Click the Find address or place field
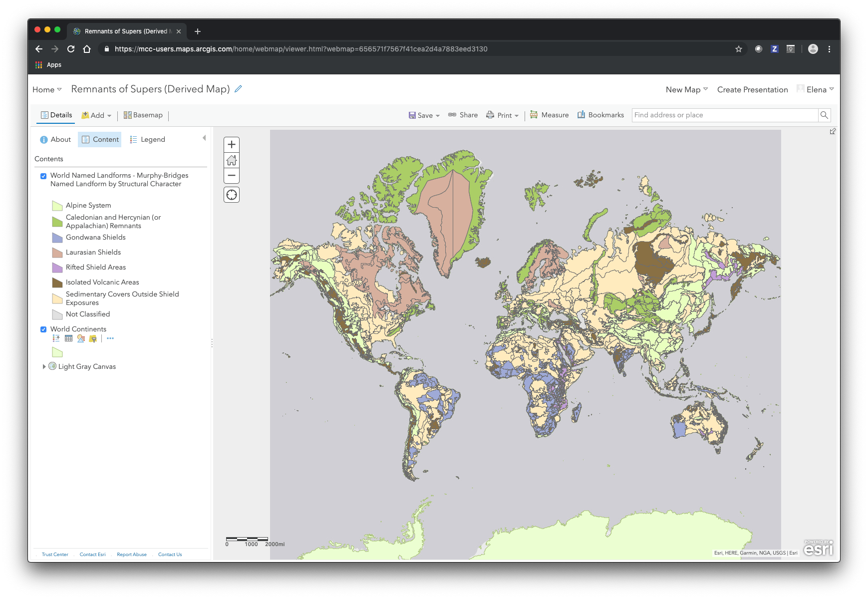Viewport: 868px width, 599px height. tap(724, 115)
